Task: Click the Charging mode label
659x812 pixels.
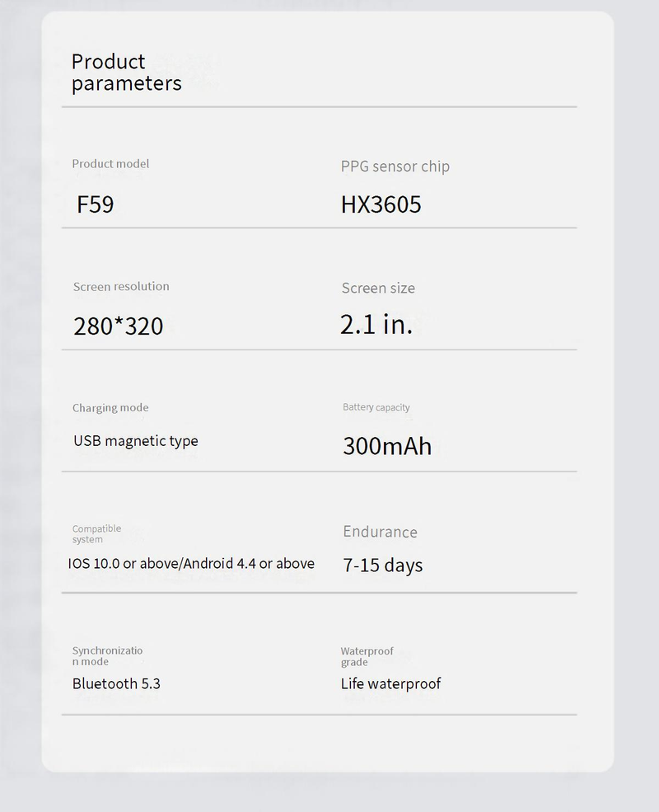Action: point(110,408)
